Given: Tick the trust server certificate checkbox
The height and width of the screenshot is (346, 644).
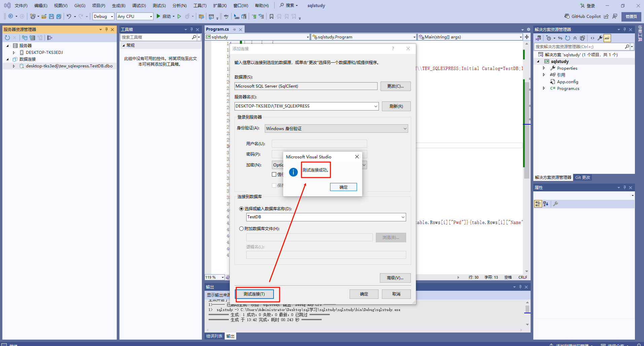Looking at the screenshot, I should 274,174.
